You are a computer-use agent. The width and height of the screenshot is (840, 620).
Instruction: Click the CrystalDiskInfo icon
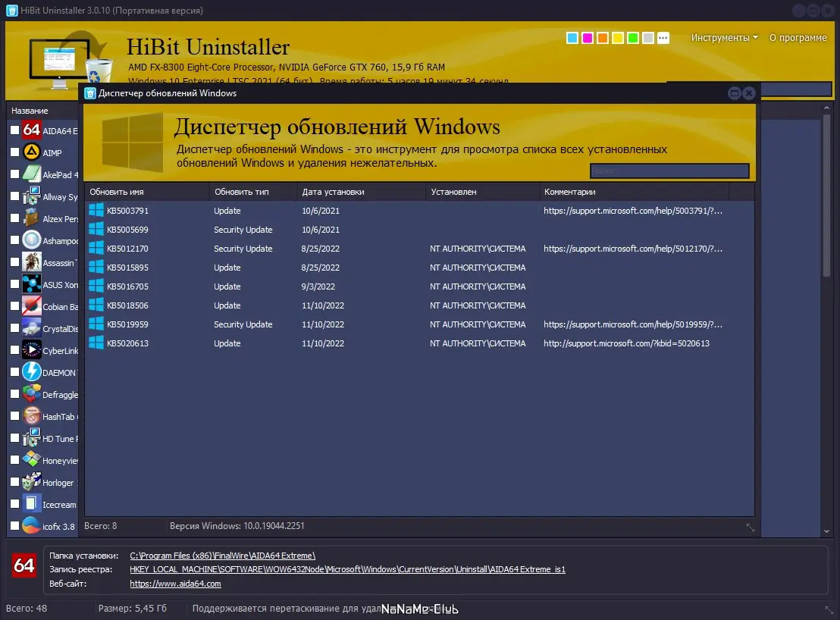tap(32, 327)
